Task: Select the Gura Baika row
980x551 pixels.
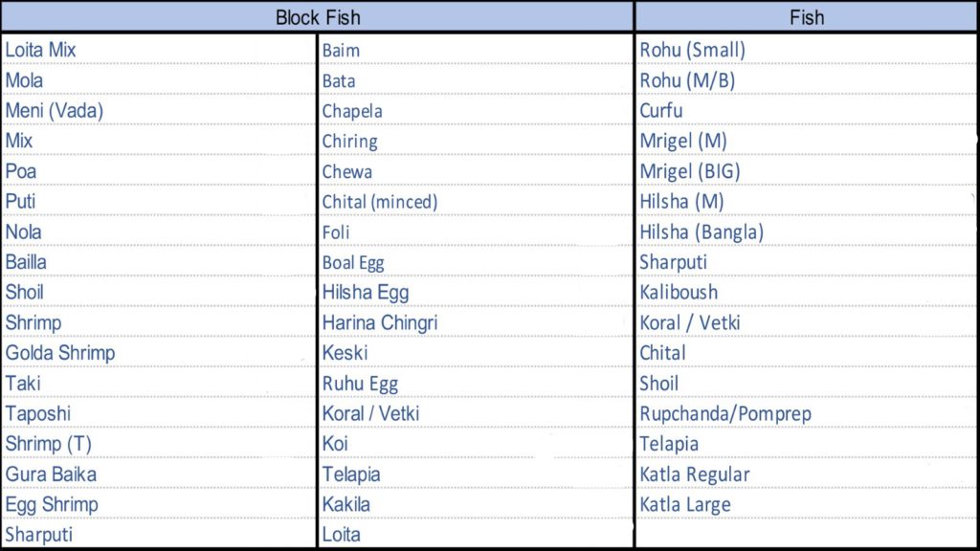Action: point(159,474)
